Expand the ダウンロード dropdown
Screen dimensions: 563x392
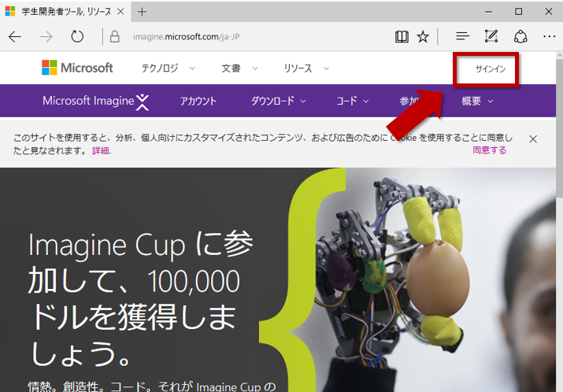pos(278,101)
